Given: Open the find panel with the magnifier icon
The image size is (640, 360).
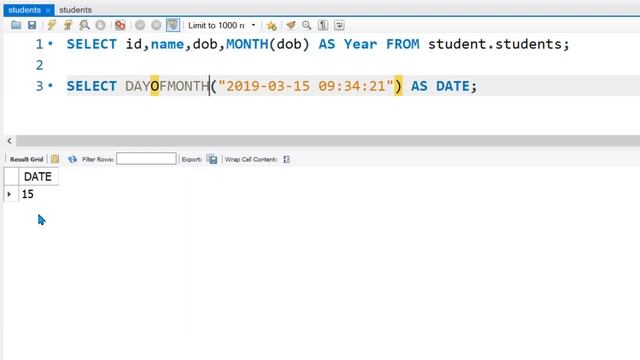Looking at the screenshot, I should [307, 25].
